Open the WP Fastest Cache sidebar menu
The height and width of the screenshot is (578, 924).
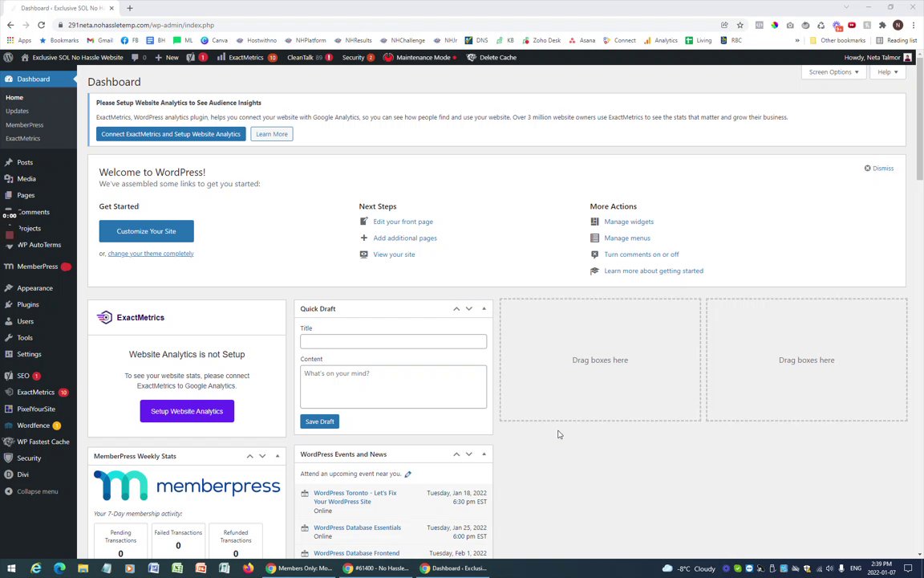click(43, 442)
